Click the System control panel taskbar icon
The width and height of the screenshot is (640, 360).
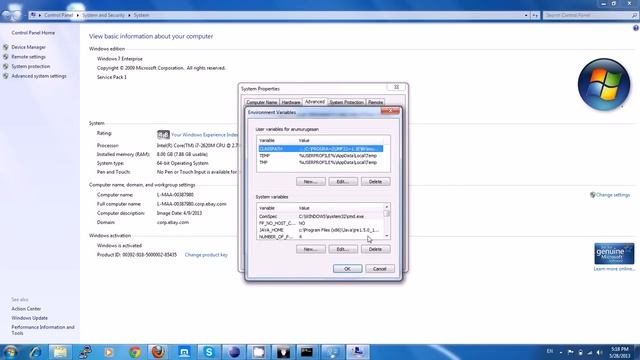click(358, 352)
